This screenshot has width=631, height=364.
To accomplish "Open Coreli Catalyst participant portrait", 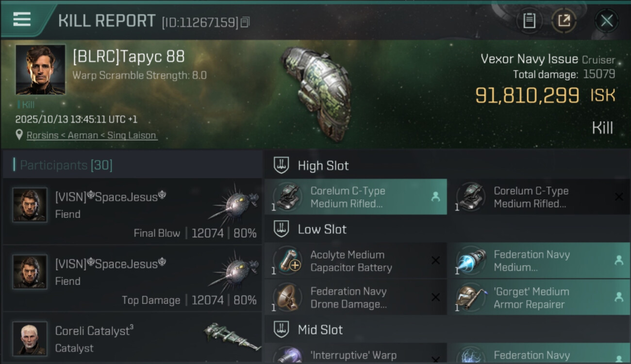I will [x=30, y=338].
